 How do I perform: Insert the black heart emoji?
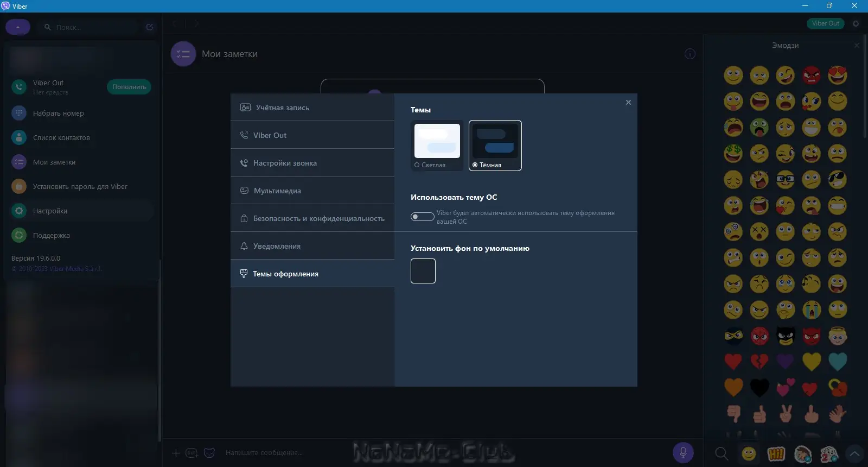(x=759, y=388)
